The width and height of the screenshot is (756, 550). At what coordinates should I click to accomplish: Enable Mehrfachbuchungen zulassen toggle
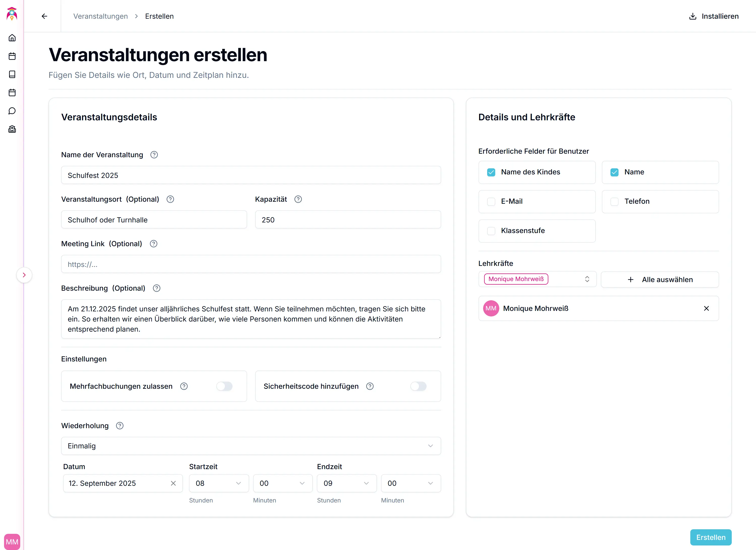click(x=224, y=386)
